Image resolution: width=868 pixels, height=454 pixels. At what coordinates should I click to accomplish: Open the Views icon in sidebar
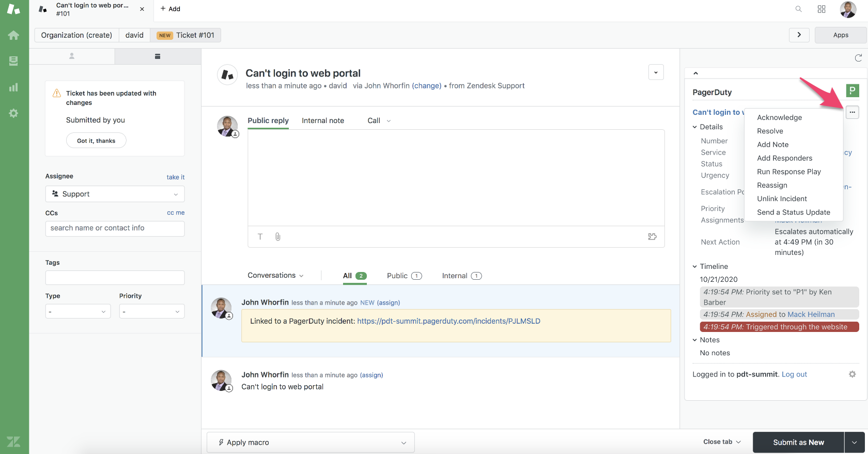tap(13, 61)
